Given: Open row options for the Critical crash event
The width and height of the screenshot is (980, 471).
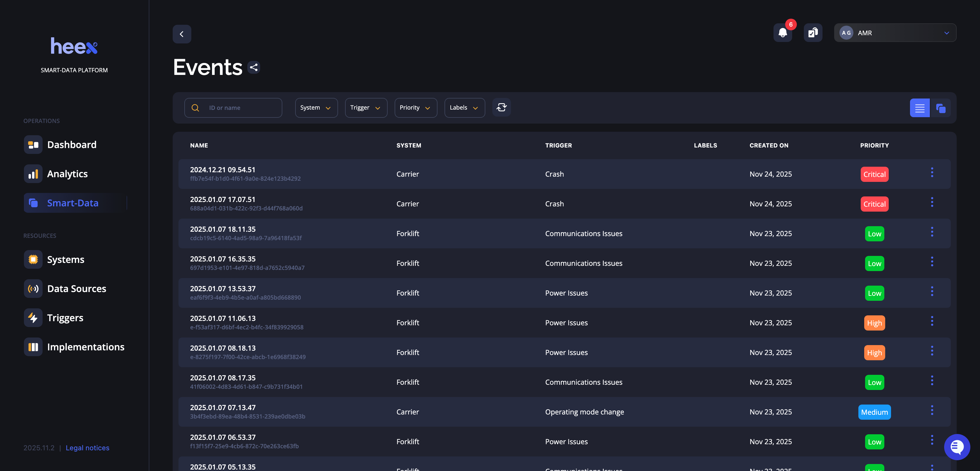Looking at the screenshot, I should click(x=932, y=172).
